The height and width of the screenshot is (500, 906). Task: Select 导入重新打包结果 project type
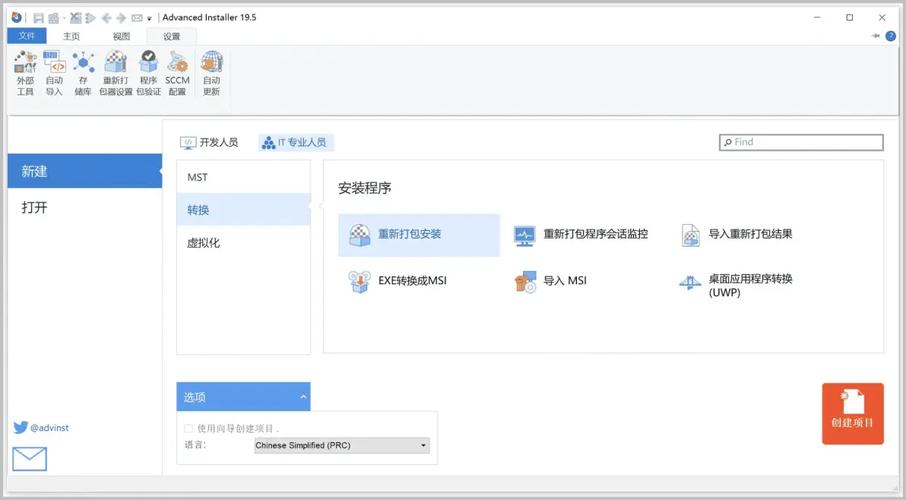click(x=737, y=235)
